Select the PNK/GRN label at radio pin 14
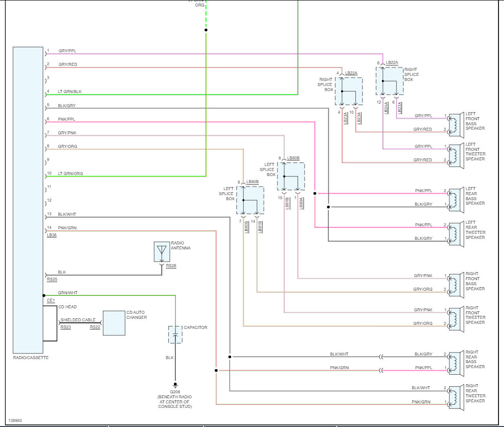 pyautogui.click(x=67, y=228)
